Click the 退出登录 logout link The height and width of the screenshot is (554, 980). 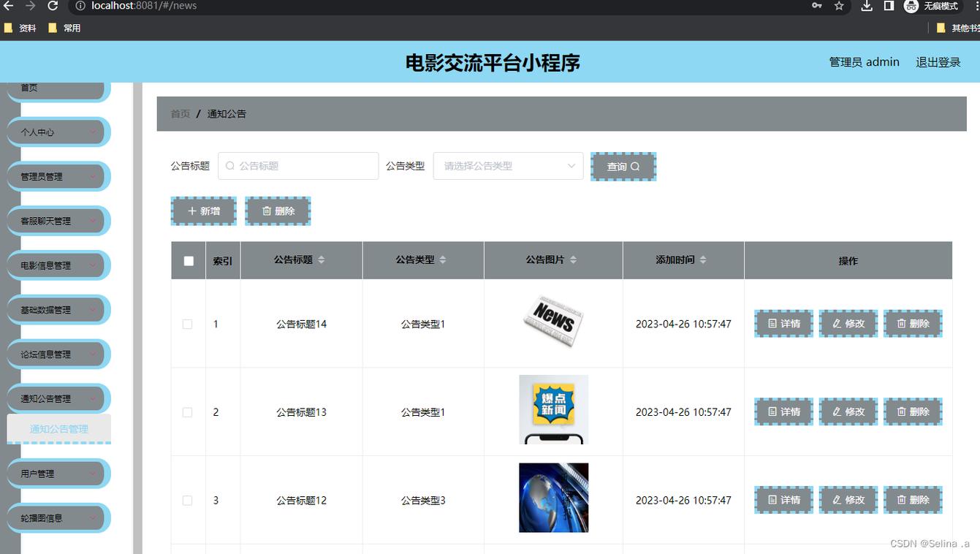[x=938, y=62]
